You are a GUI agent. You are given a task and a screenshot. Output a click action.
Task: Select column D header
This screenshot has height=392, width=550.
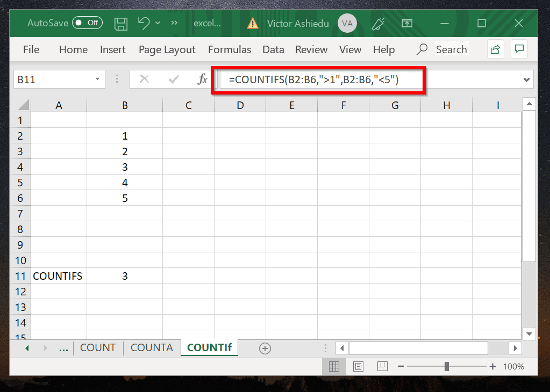(x=240, y=105)
